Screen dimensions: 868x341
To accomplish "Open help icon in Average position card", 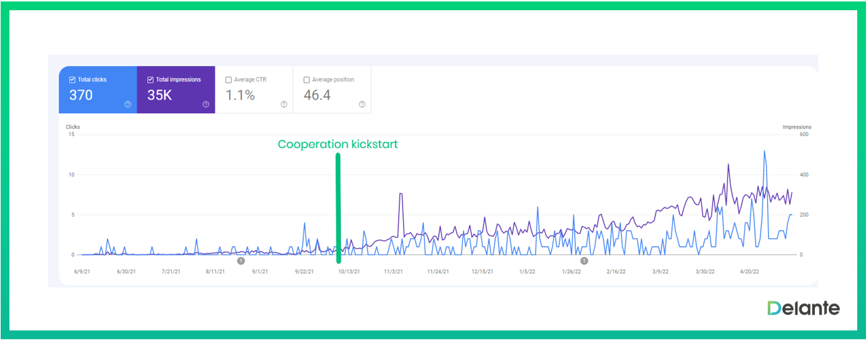I will (362, 104).
